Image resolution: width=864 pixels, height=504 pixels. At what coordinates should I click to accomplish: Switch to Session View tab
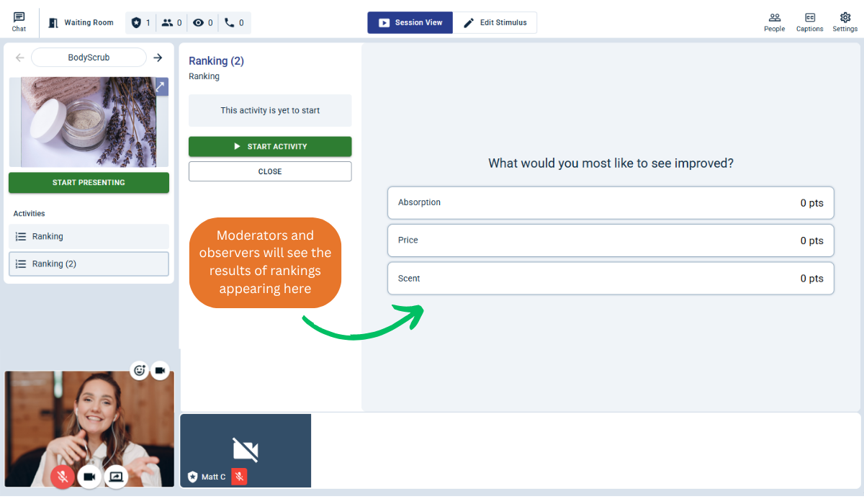pos(410,22)
